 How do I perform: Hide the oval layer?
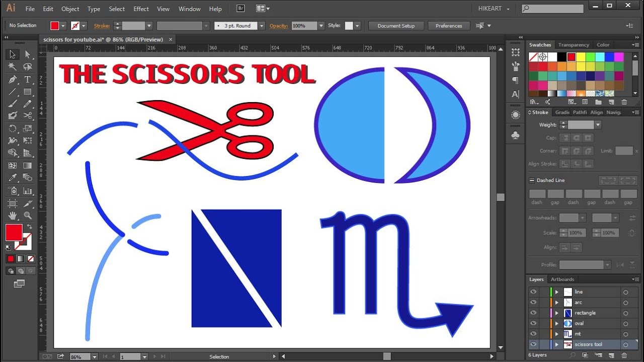point(533,323)
